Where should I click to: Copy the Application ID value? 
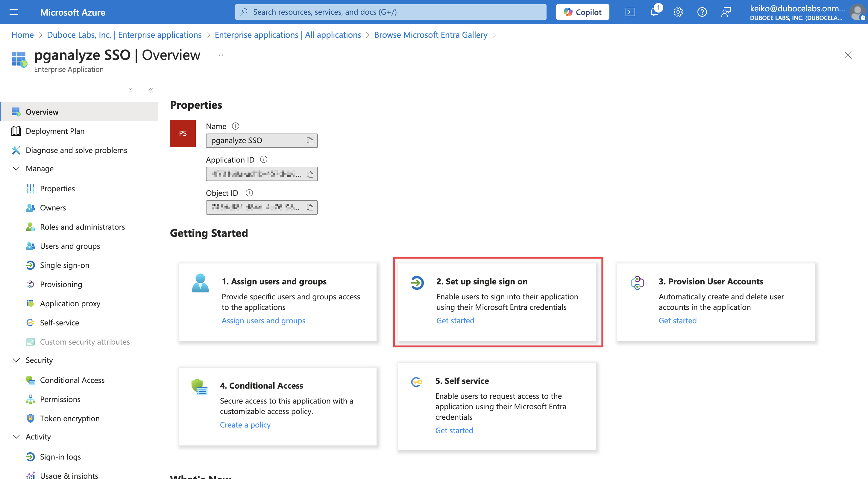tap(310, 174)
